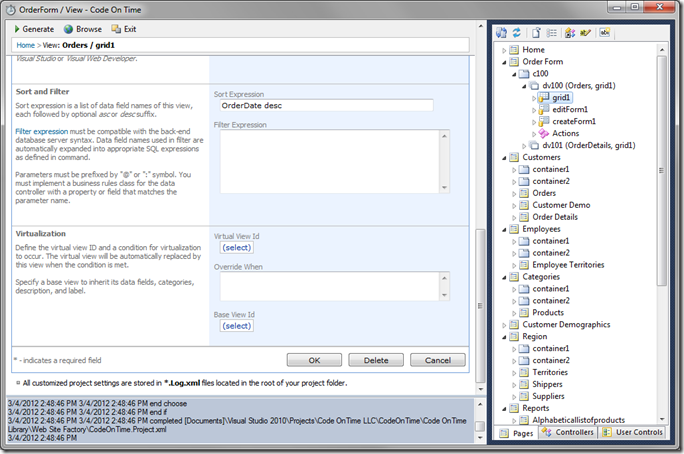Click the dv100 data view icon
The width and height of the screenshot is (684, 454).
[x=534, y=85]
